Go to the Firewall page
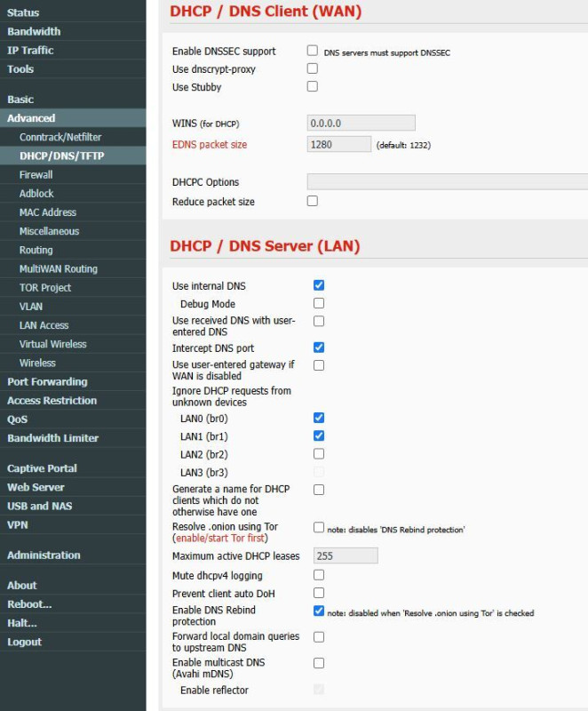 73,174
